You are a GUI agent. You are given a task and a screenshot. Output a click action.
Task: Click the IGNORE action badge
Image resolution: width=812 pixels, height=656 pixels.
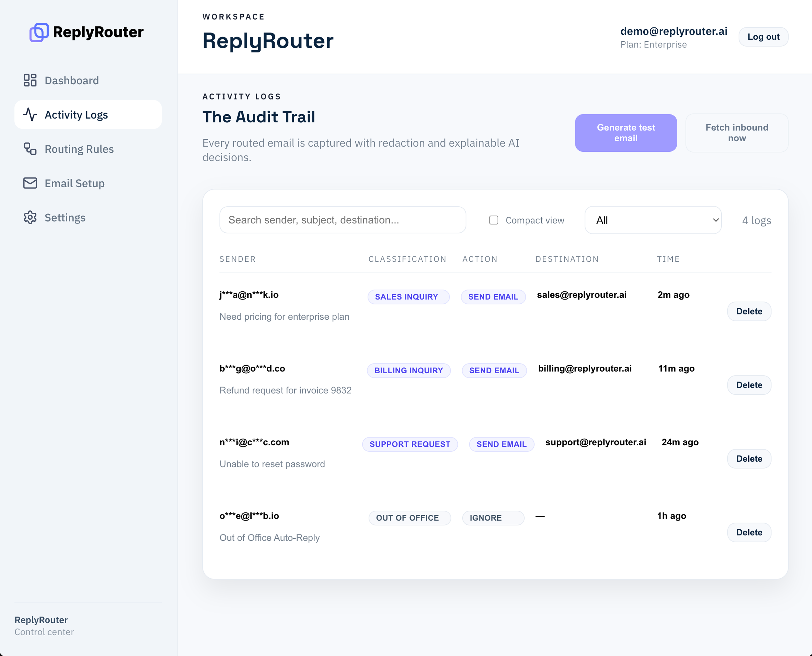493,518
